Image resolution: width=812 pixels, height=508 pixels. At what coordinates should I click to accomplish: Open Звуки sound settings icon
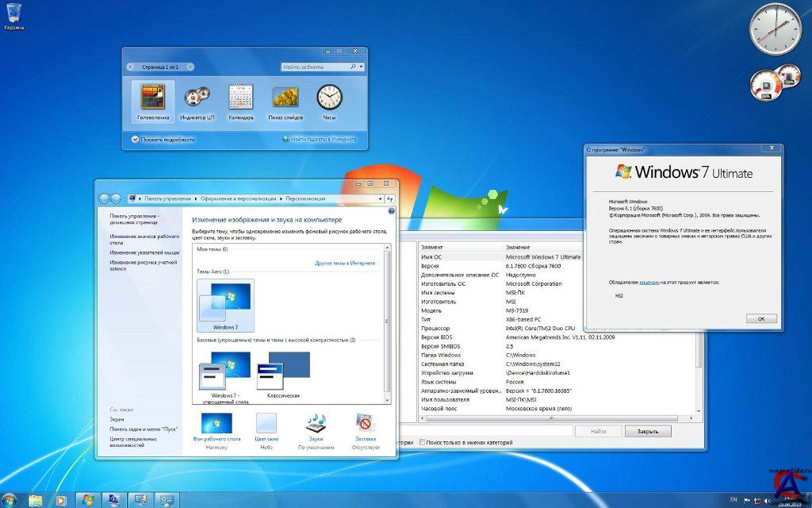pos(316,423)
